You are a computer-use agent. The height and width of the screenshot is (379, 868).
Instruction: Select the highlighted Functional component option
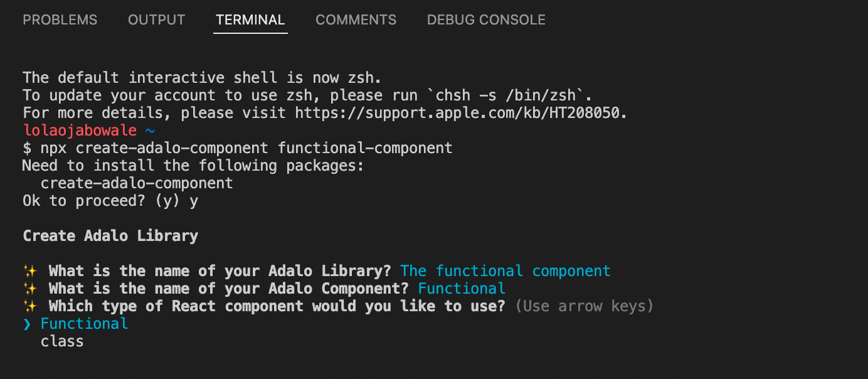pos(84,324)
